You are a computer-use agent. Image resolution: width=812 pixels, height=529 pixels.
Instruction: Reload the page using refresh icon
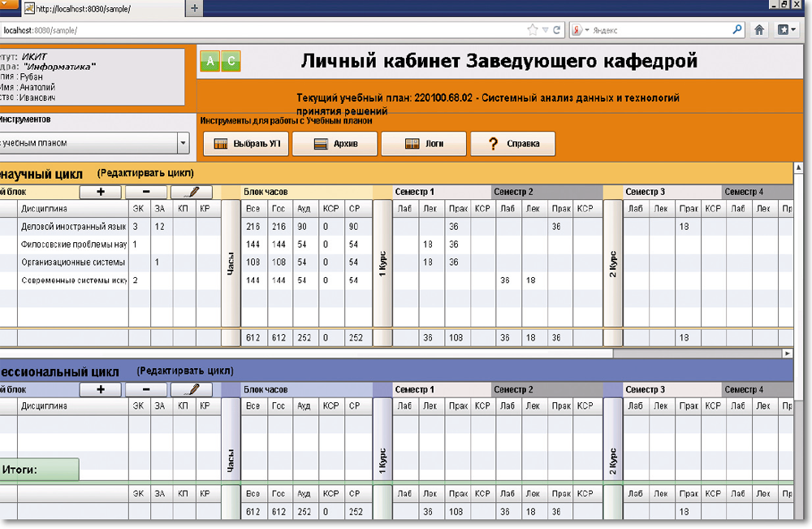[x=557, y=30]
